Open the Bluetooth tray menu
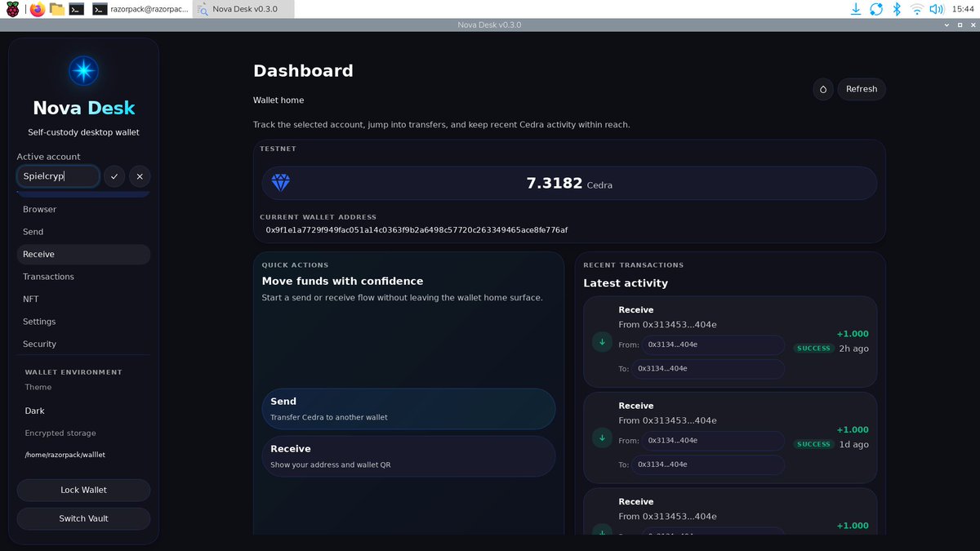 [896, 9]
